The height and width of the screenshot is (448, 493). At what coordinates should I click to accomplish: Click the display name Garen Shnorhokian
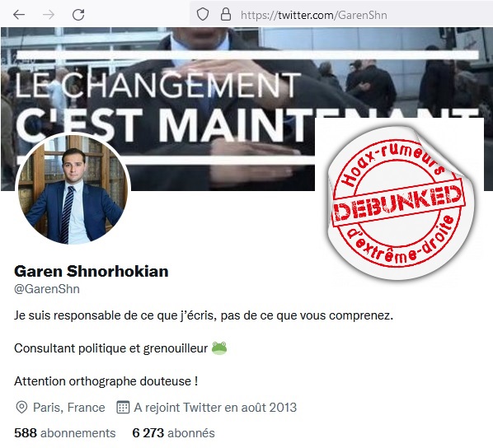(92, 272)
